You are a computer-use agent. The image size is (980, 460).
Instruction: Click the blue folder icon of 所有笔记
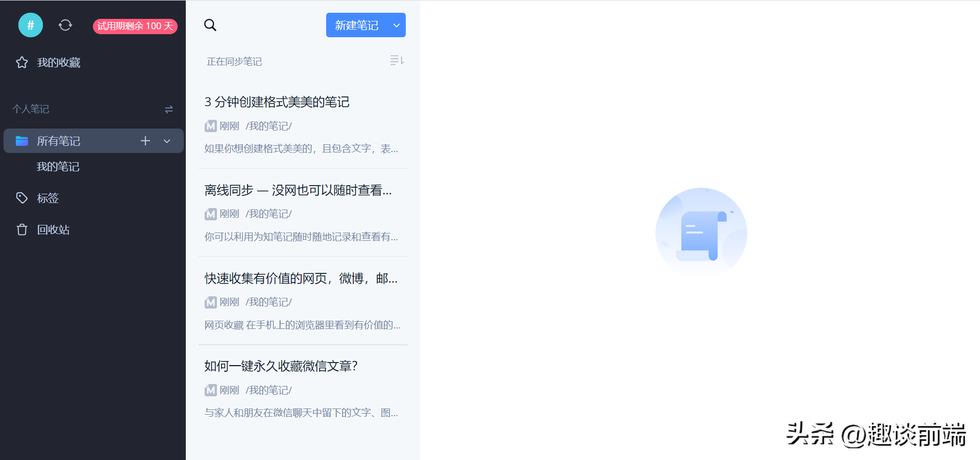coord(22,141)
